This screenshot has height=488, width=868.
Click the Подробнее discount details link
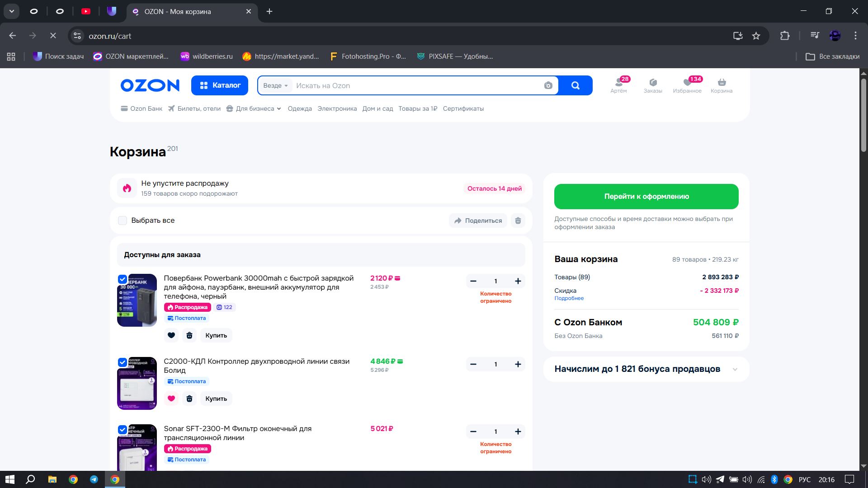click(x=569, y=298)
